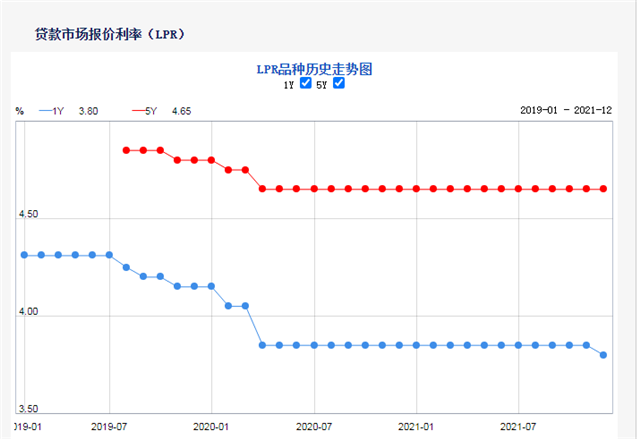Click the date range 2019-01 - 2021-12
This screenshot has width=640, height=439.
(566, 110)
